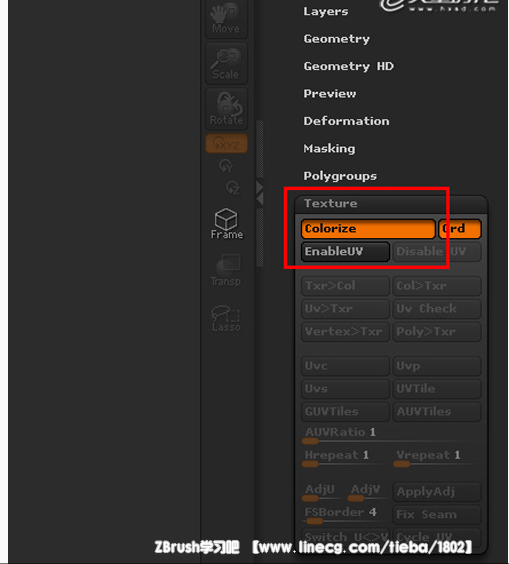
Task: Open the Masking menu section
Action: click(x=329, y=148)
